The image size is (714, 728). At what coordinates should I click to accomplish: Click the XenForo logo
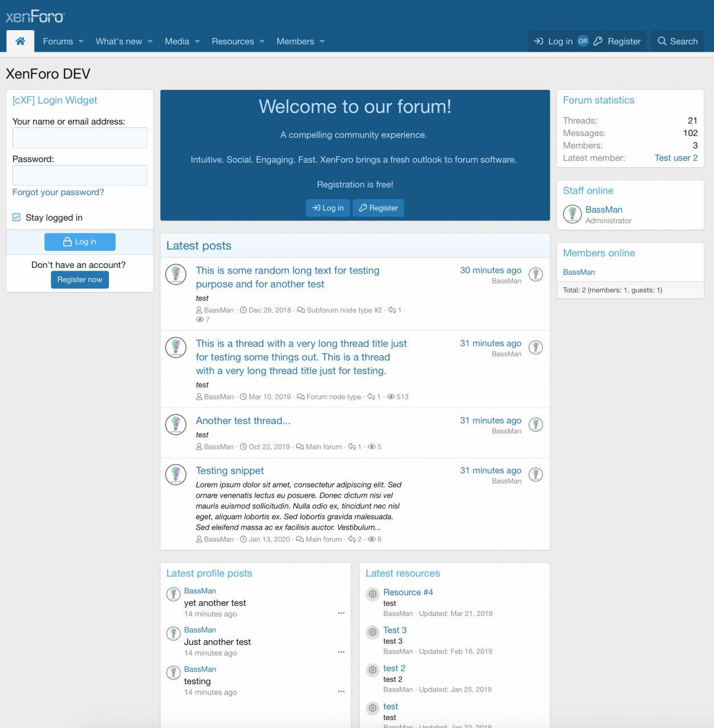35,16
